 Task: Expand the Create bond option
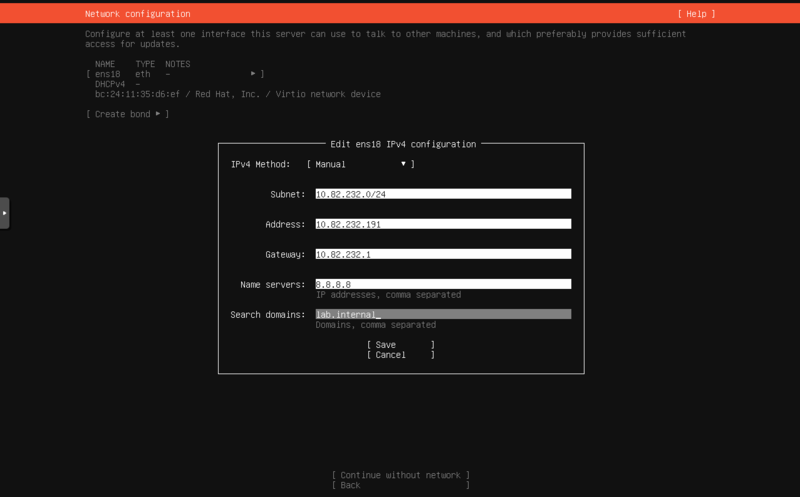(x=127, y=114)
